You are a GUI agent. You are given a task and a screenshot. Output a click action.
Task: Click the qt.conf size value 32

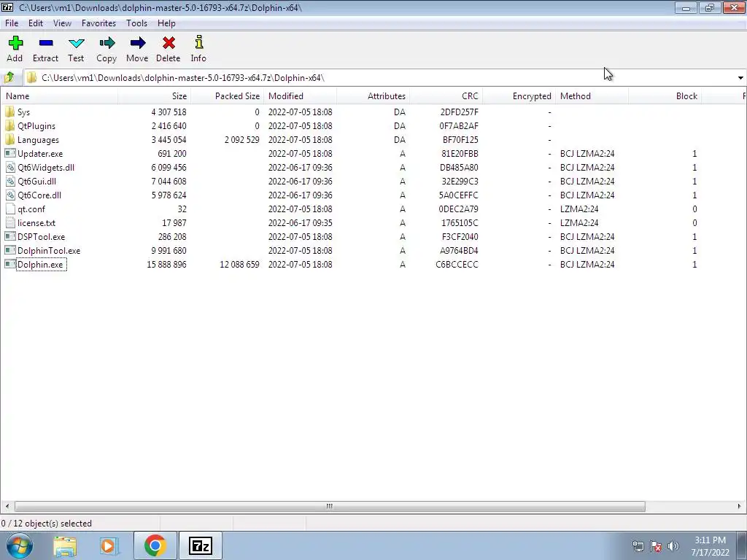click(182, 209)
